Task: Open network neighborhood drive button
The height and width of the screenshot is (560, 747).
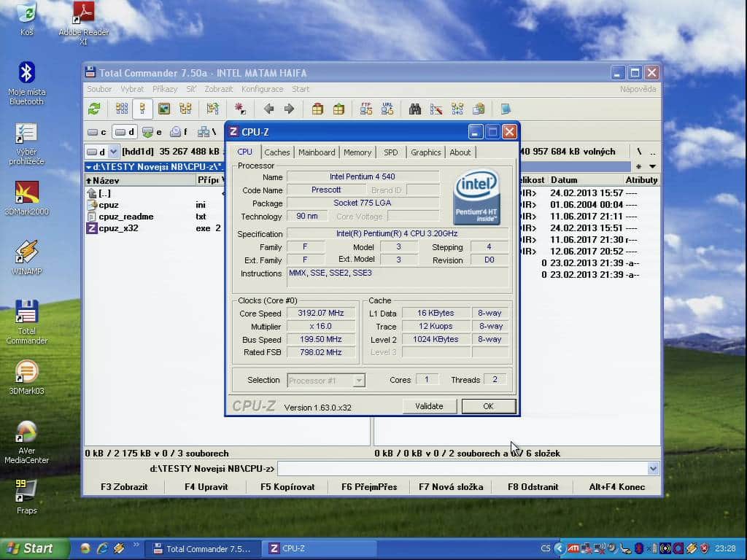Action: 206,132
